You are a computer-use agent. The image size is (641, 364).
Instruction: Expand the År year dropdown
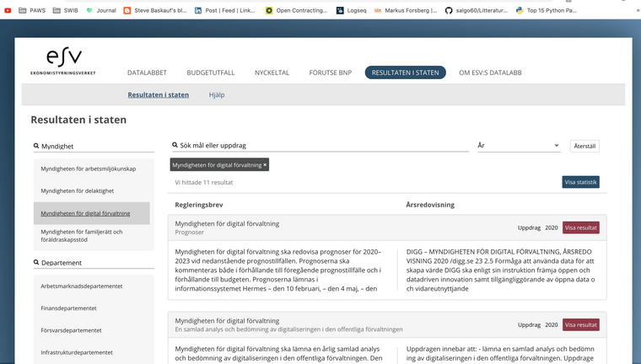point(518,146)
